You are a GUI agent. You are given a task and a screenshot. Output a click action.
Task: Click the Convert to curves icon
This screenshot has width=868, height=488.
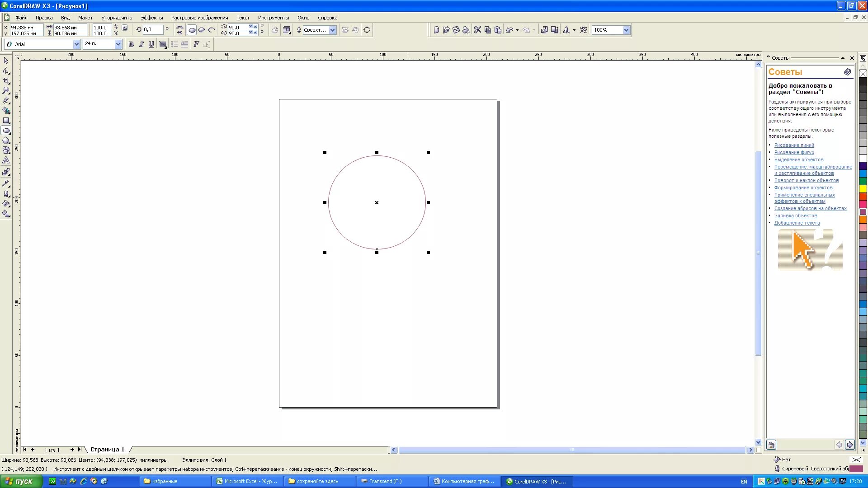(x=367, y=30)
